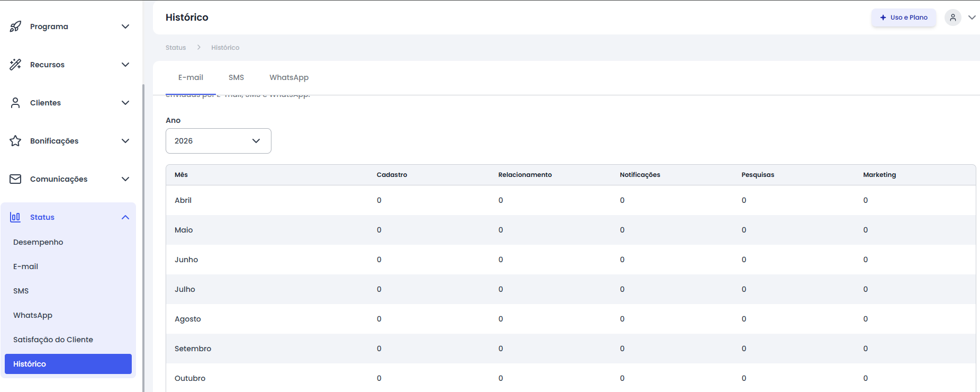Click the Status sidebar label
980x392 pixels.
tap(42, 217)
